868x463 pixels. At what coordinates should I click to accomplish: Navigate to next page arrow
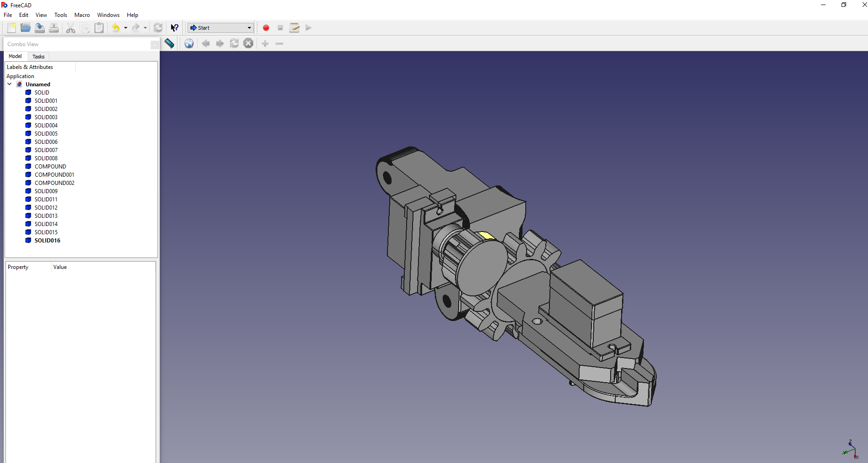click(x=220, y=43)
